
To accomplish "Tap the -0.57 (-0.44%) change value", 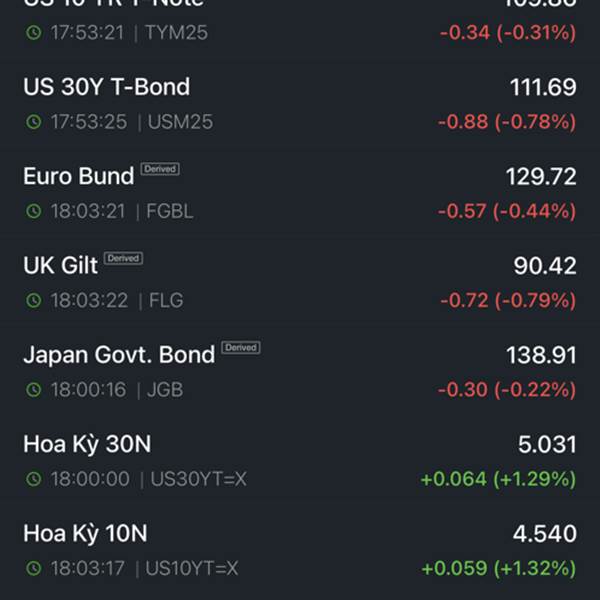I will pyautogui.click(x=507, y=211).
